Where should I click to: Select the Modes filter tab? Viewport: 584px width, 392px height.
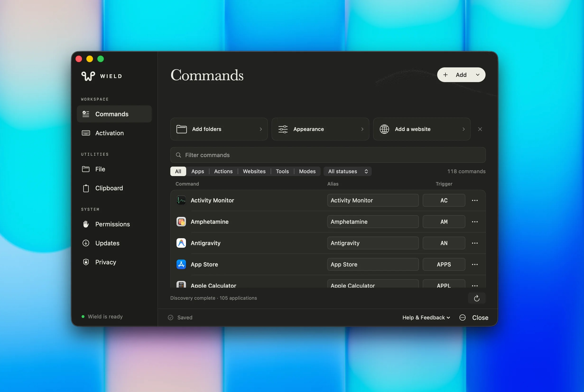(307, 171)
